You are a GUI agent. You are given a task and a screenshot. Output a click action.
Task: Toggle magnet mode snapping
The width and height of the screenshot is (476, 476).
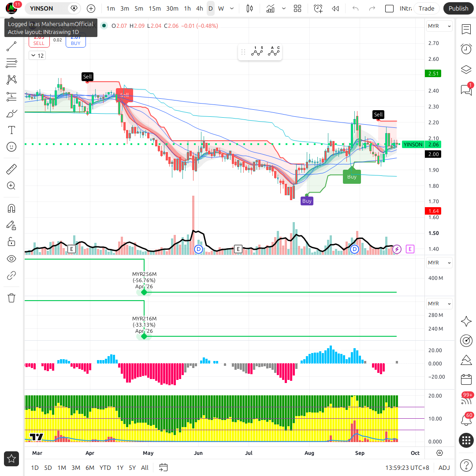tap(11, 208)
